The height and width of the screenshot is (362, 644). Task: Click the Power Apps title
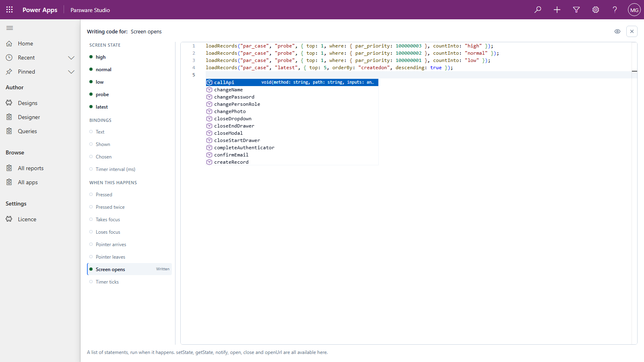(40, 10)
